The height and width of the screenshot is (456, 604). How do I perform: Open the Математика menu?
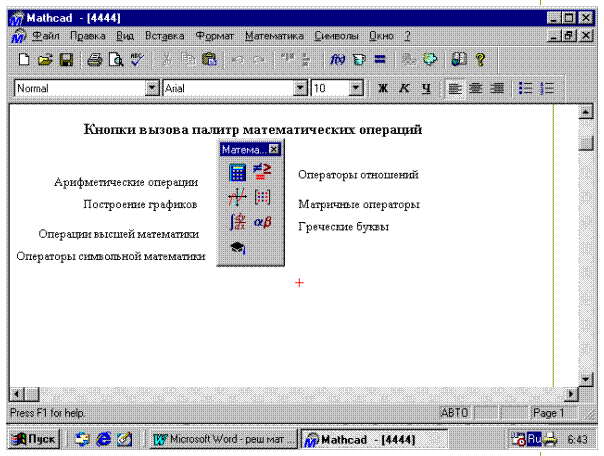[274, 36]
